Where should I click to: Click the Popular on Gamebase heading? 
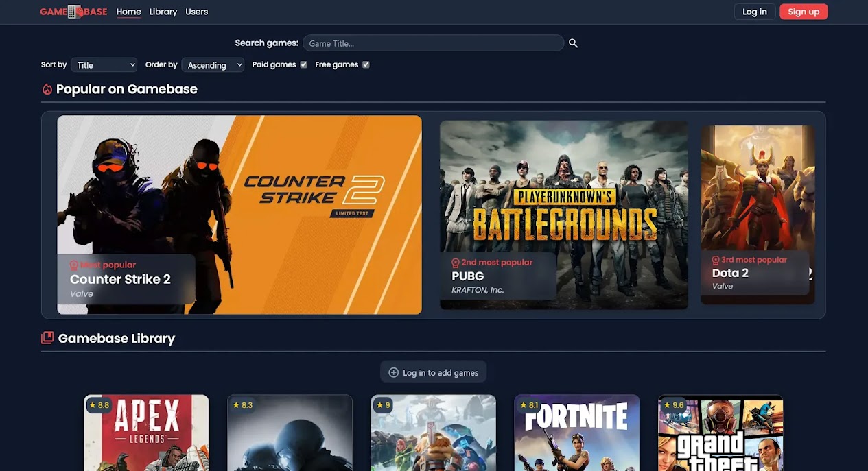127,89
